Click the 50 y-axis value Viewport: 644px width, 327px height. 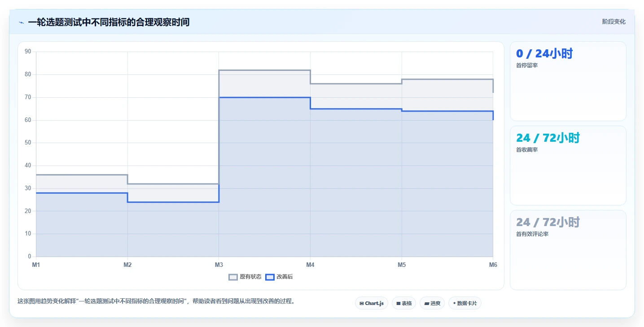click(28, 143)
